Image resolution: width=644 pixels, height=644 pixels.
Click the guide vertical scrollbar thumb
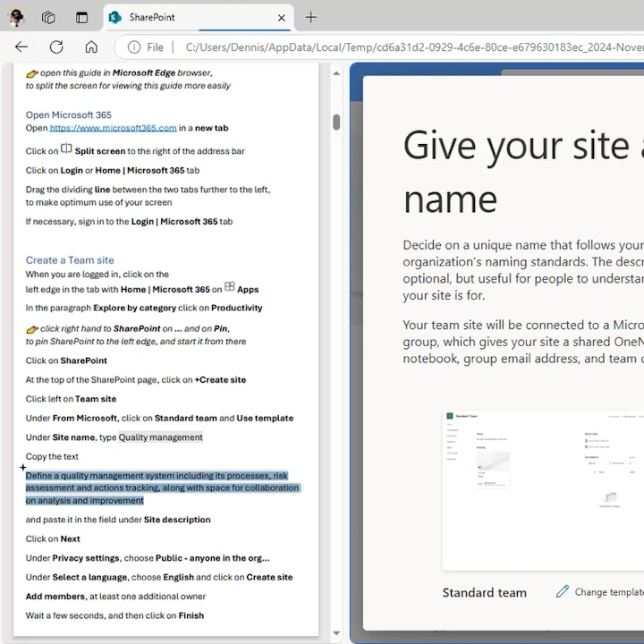tap(336, 122)
